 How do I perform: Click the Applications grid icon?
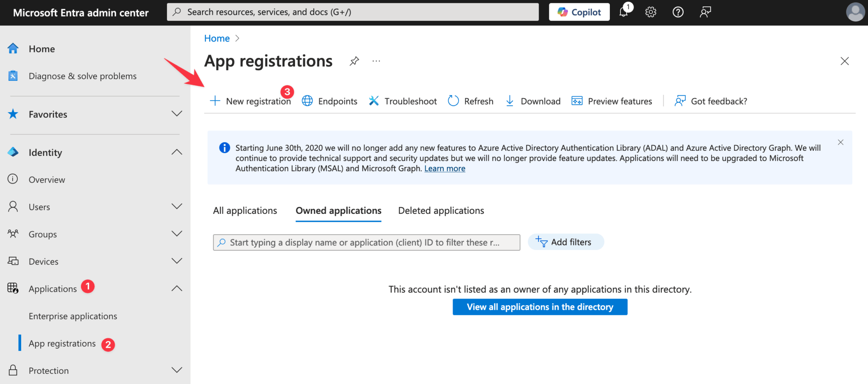(13, 288)
